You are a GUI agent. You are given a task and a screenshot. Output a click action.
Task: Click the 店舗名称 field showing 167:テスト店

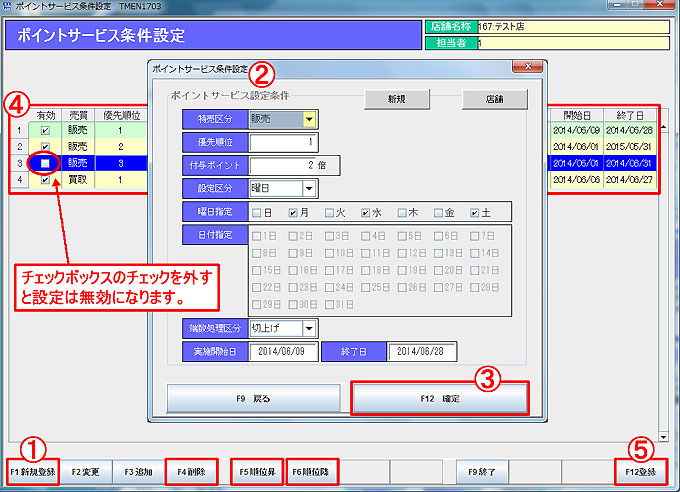coord(573,26)
